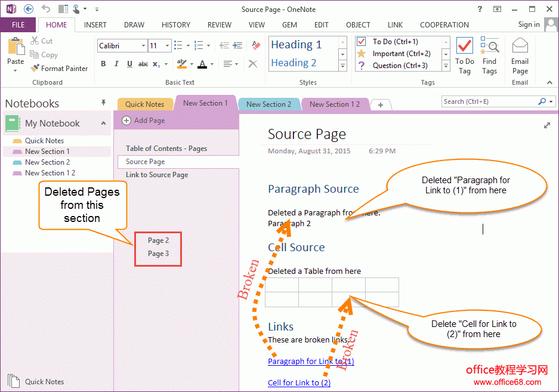This screenshot has height=392, width=559.
Task: Open the INSERT ribbon tab
Action: click(95, 25)
